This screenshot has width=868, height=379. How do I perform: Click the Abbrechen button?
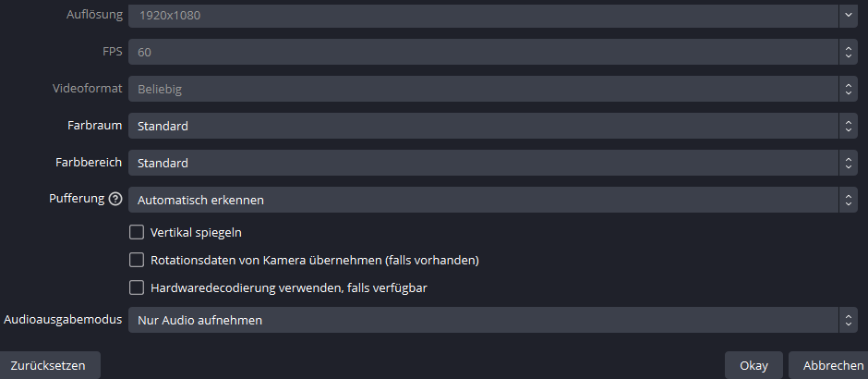click(x=833, y=365)
